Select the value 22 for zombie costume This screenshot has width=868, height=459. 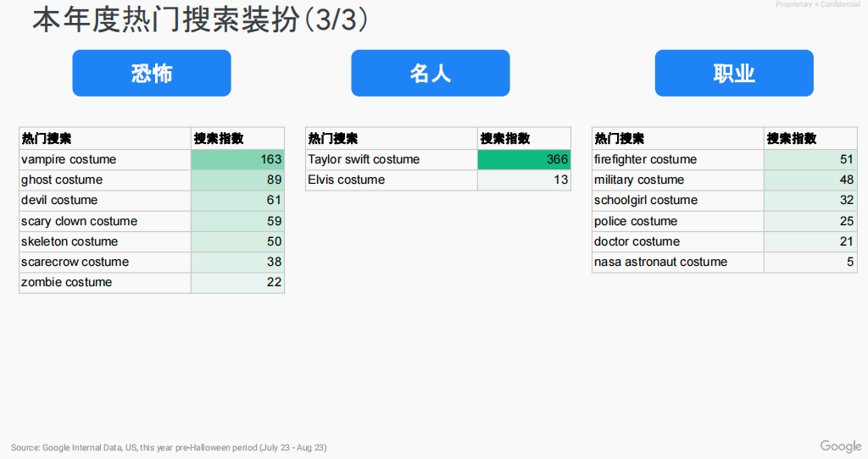[x=237, y=283]
